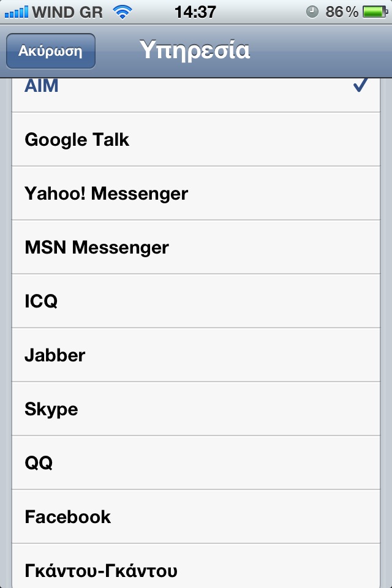
Task: Pick Skype as the service
Action: [196, 409]
